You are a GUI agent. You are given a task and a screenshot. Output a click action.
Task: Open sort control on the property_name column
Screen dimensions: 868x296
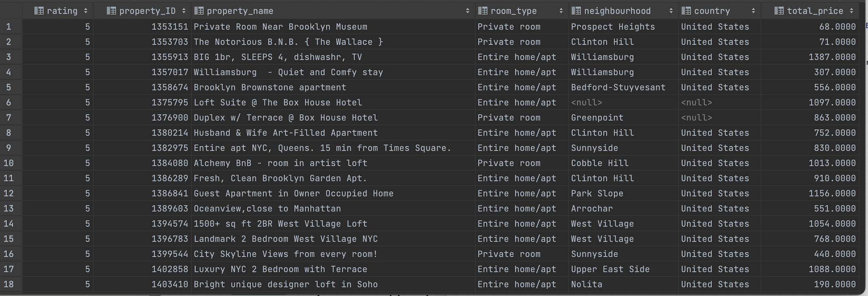click(x=468, y=11)
